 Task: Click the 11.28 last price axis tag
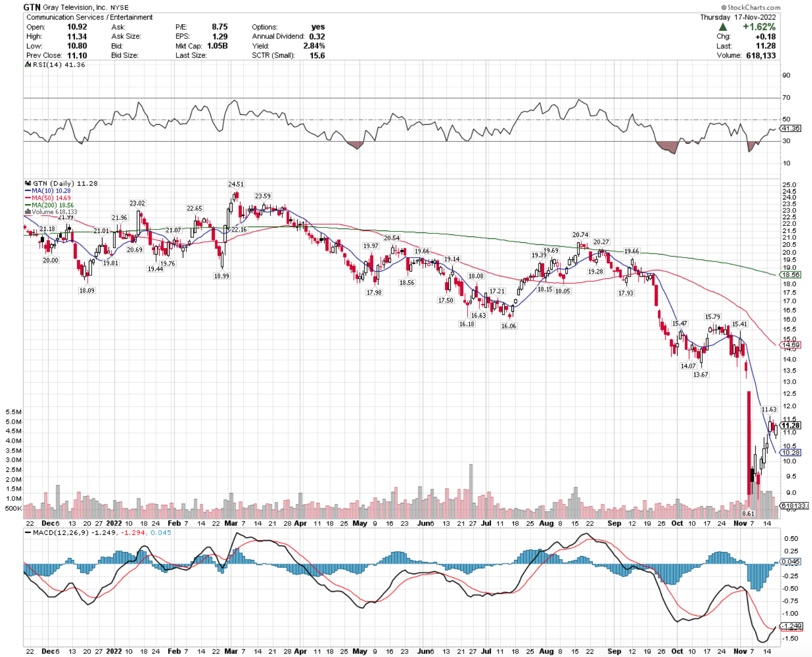790,426
